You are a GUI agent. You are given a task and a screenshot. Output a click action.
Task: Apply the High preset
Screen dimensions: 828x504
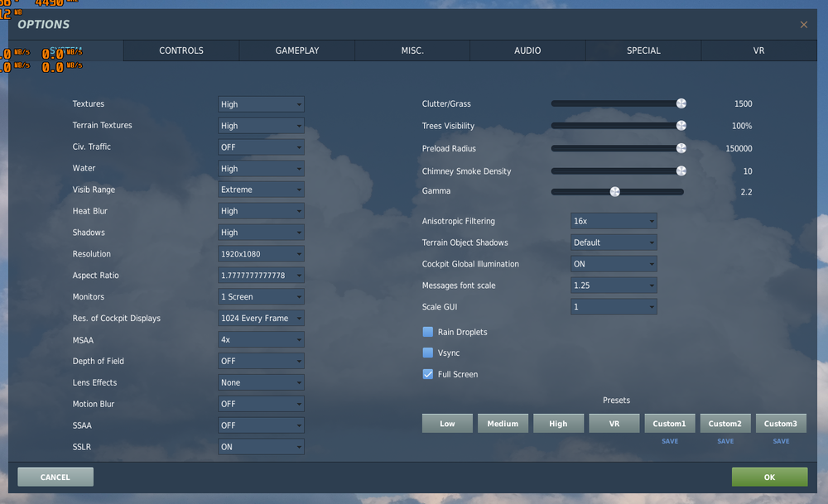click(558, 423)
